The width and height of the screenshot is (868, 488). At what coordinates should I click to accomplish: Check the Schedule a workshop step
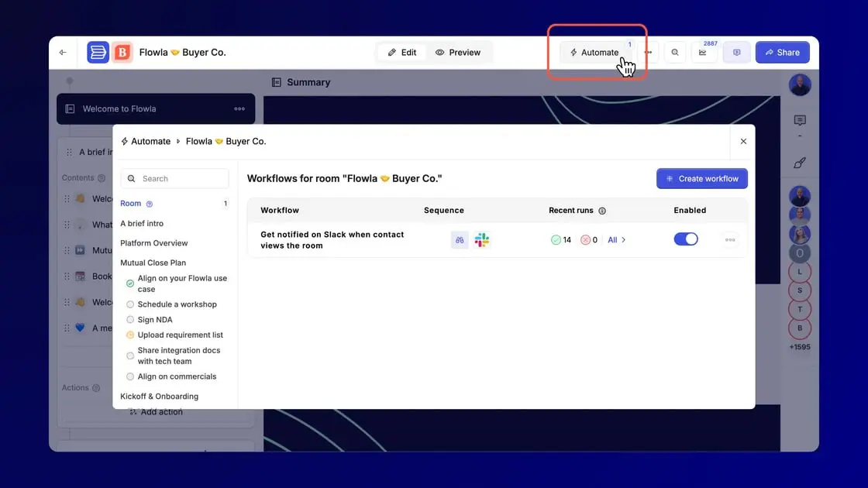pos(129,304)
